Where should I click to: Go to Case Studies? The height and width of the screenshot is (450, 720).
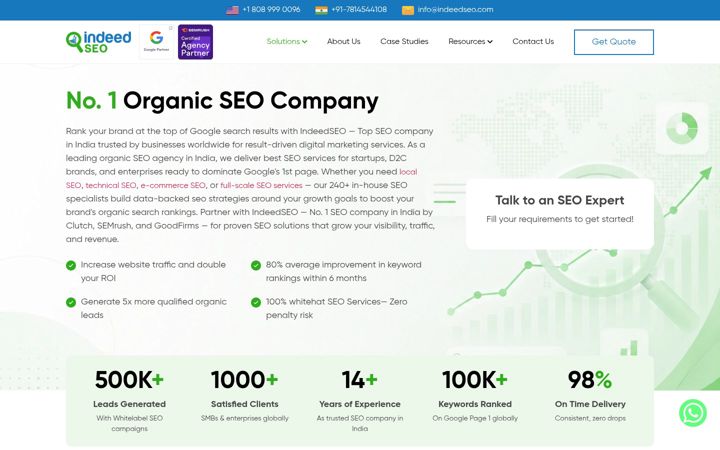pyautogui.click(x=404, y=41)
